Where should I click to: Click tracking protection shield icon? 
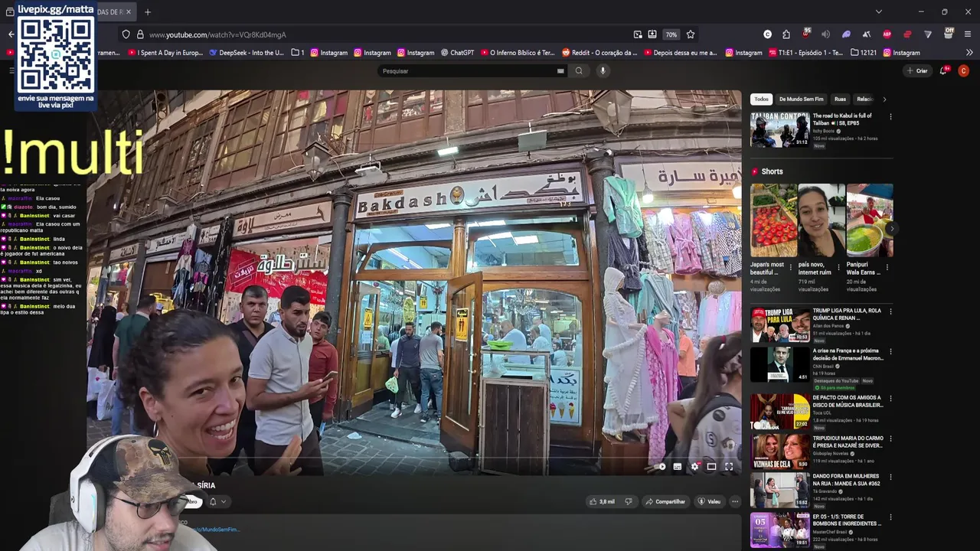pos(126,34)
